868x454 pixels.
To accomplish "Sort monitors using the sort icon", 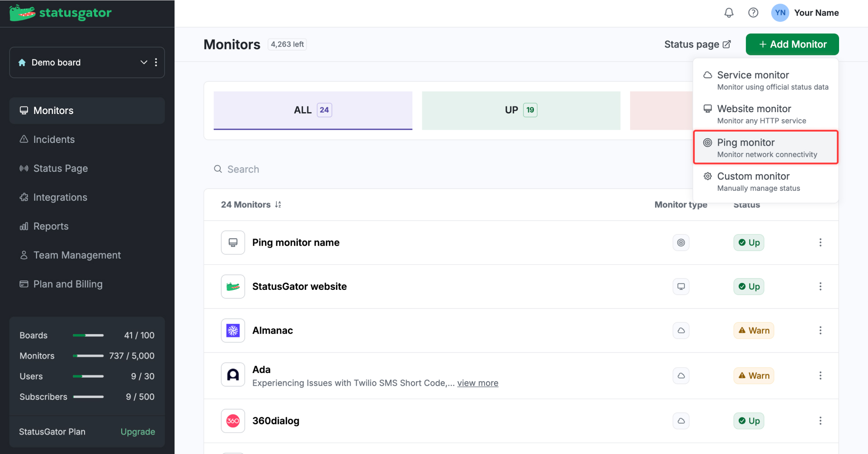I will [278, 205].
